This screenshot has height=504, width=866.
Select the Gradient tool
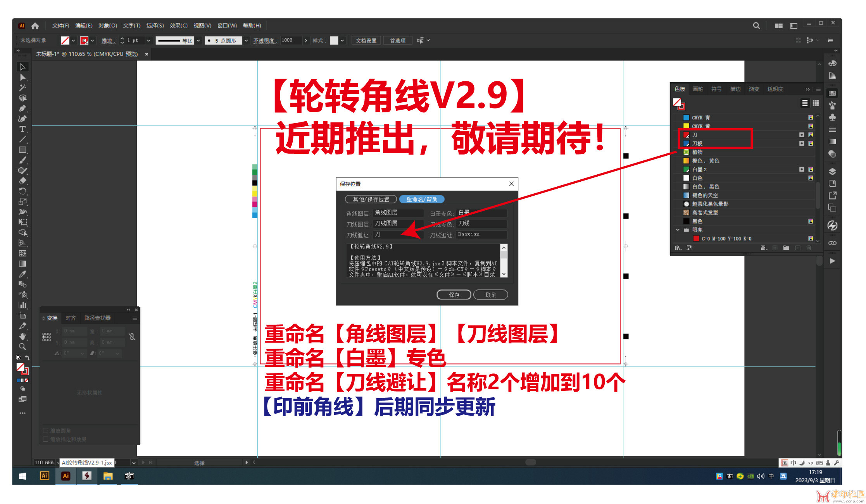click(x=22, y=264)
